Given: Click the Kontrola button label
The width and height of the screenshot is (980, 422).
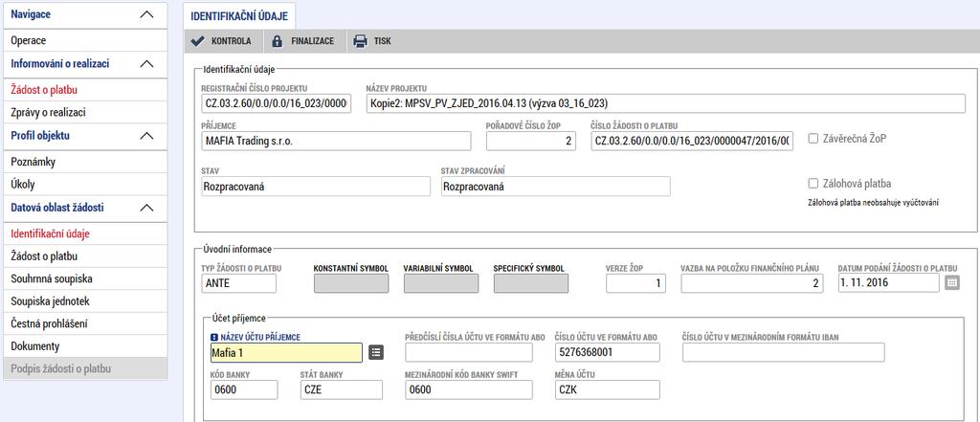Looking at the screenshot, I should [x=232, y=42].
